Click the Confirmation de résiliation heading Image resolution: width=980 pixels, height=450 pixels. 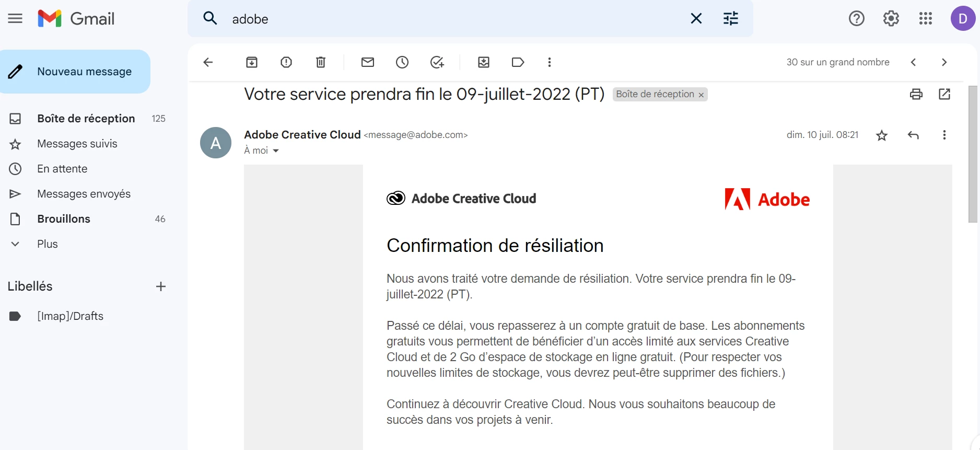(x=495, y=246)
